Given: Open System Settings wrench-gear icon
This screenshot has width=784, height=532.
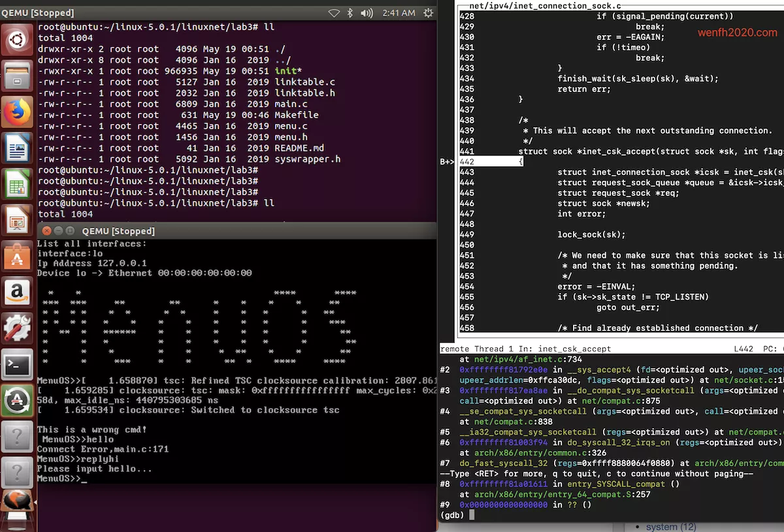Looking at the screenshot, I should click(x=17, y=328).
